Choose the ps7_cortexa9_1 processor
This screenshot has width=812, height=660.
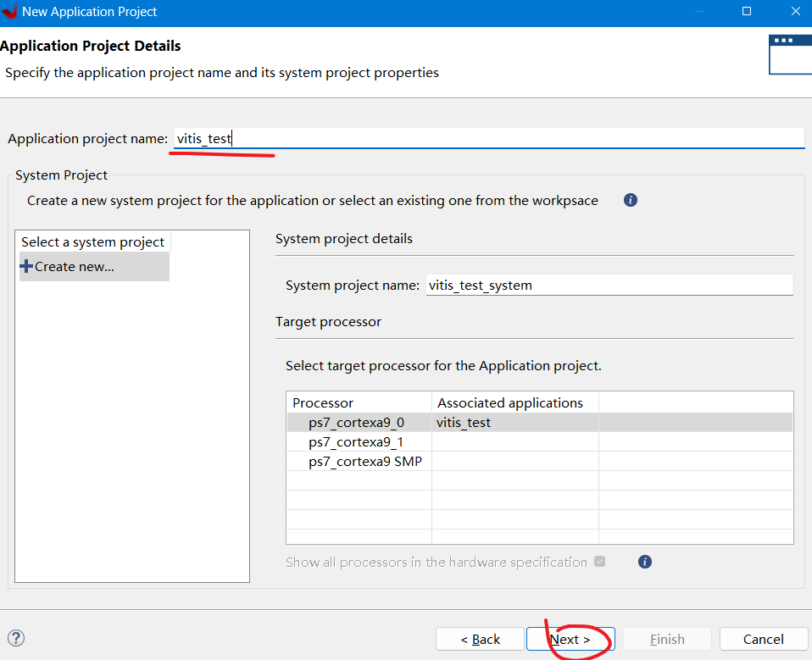click(x=356, y=442)
